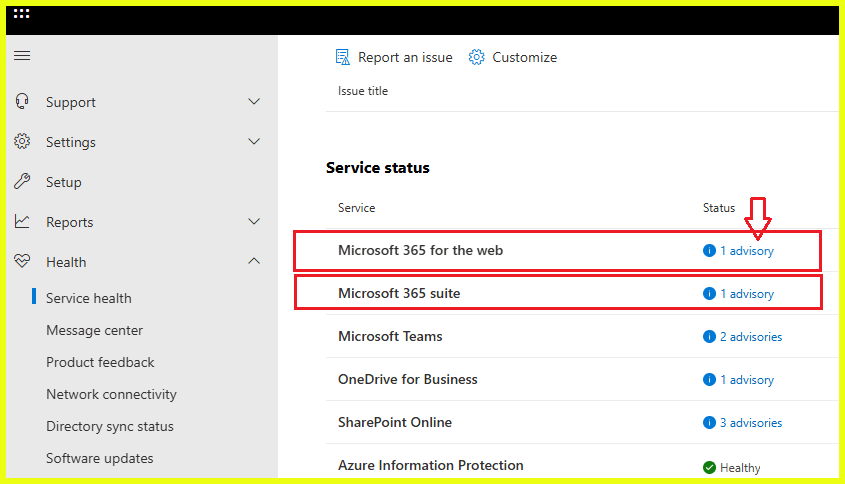Screen dimensions: 845x484
Task: Click Customize button
Action: [512, 57]
